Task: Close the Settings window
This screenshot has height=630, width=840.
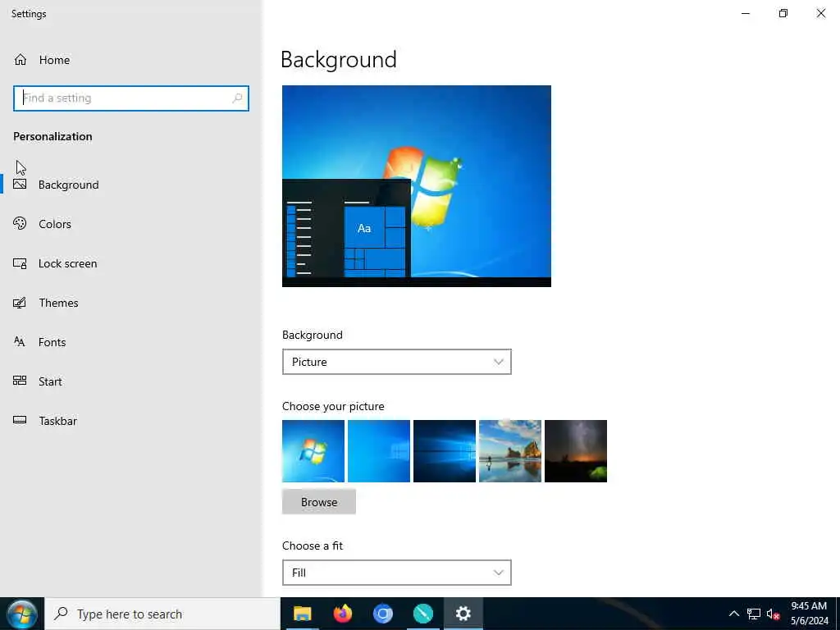Action: pyautogui.click(x=820, y=13)
